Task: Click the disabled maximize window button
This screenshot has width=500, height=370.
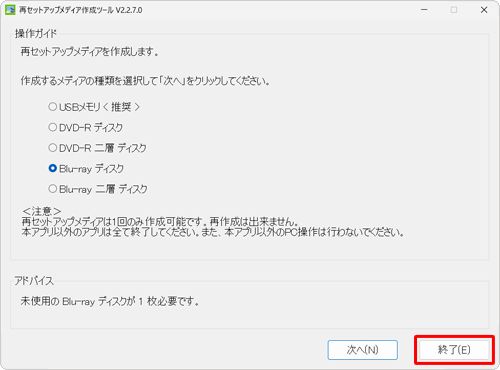Action: [x=454, y=10]
